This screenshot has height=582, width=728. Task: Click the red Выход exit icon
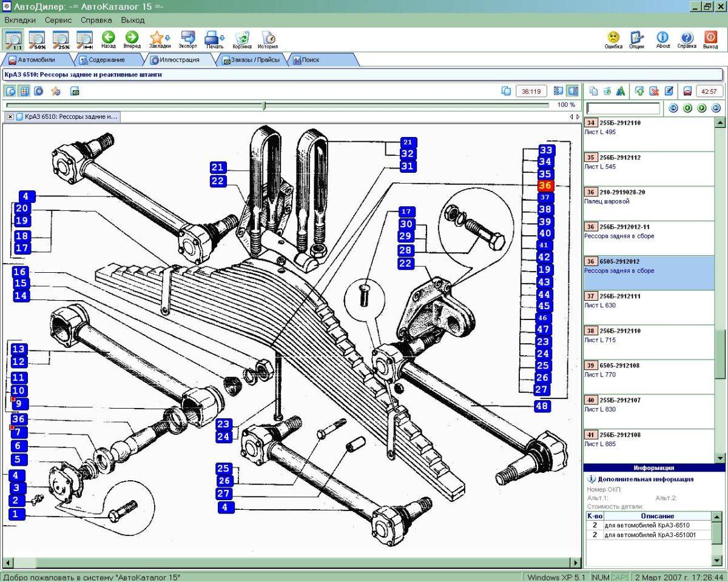[x=710, y=39]
